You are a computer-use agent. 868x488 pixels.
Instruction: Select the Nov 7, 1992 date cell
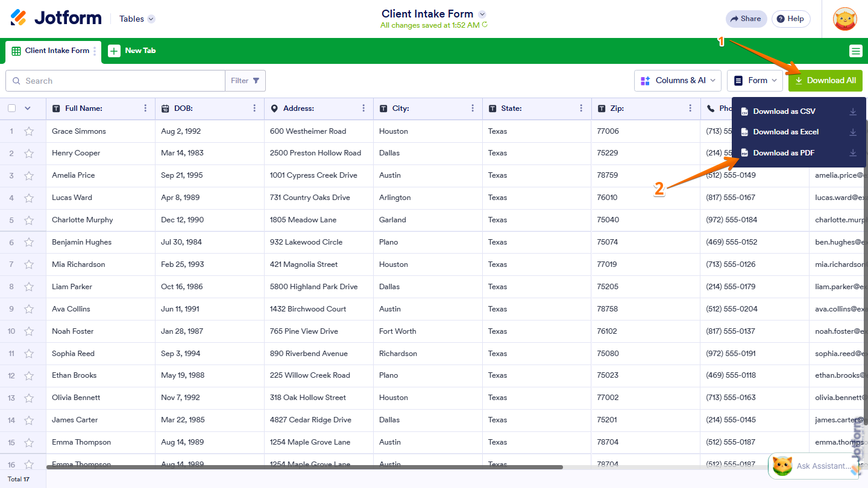pos(210,398)
